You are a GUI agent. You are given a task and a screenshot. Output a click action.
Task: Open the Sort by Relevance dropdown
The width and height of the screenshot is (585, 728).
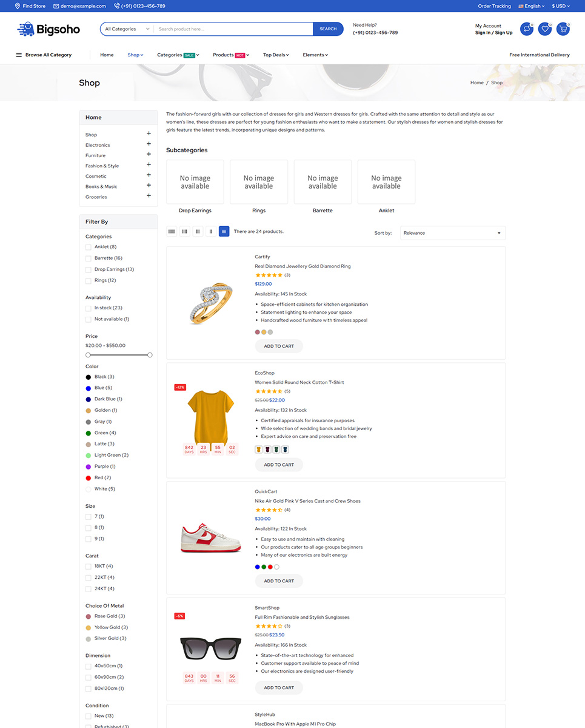(453, 233)
